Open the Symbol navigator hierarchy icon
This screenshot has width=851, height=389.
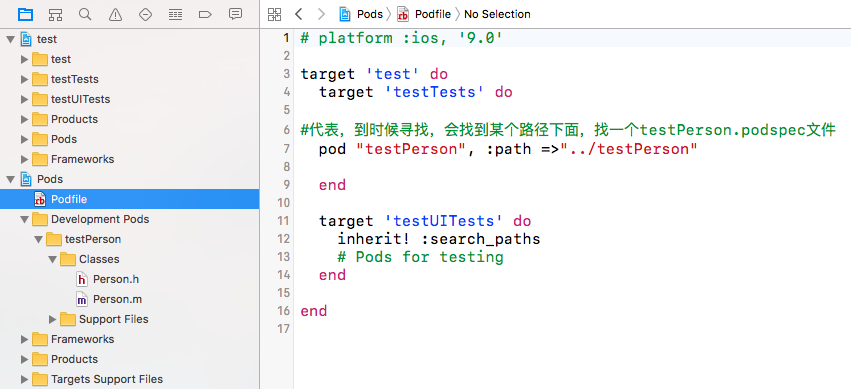(x=55, y=14)
